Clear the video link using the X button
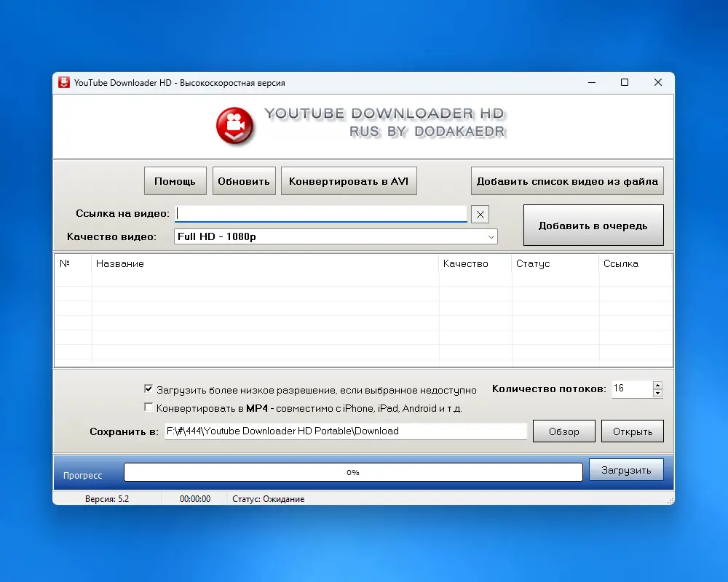The image size is (728, 582). (480, 214)
